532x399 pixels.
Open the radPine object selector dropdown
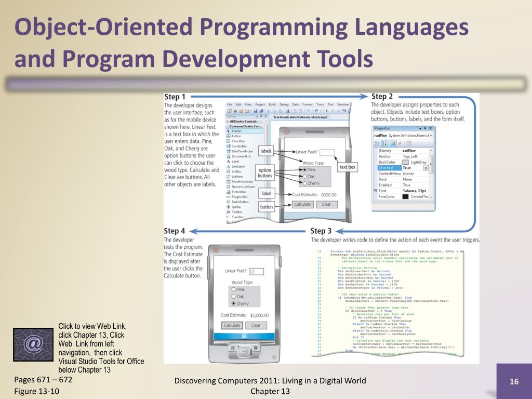(x=431, y=136)
